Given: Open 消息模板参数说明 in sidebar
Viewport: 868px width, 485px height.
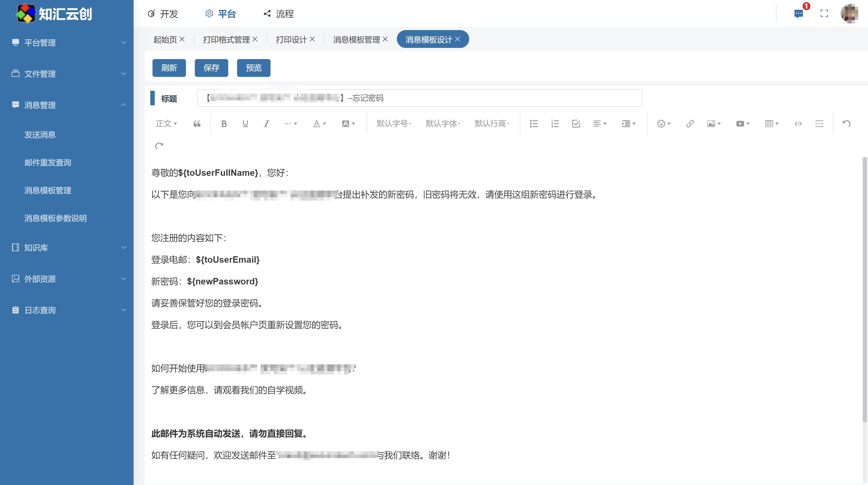Looking at the screenshot, I should (x=56, y=218).
